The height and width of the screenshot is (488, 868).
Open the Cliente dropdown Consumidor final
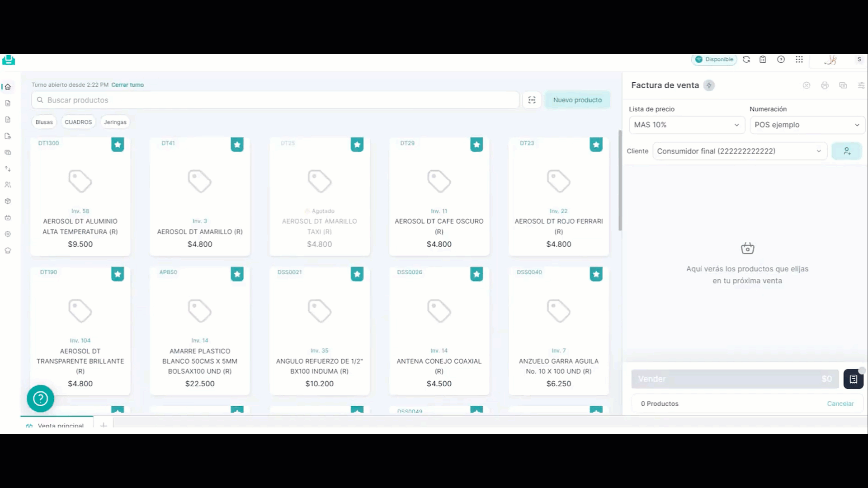(x=740, y=151)
